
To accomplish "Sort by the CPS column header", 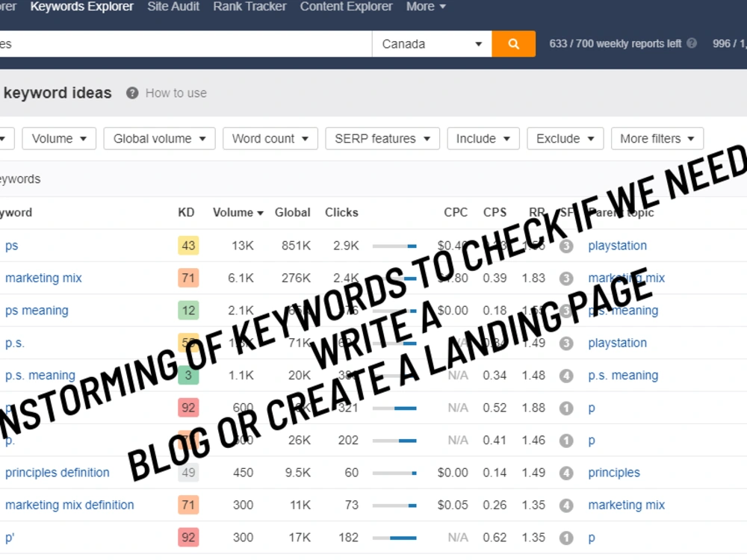I will coord(495,212).
